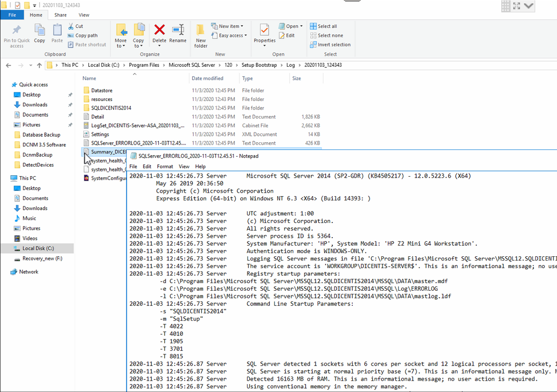This screenshot has width=557, height=392.
Task: Click the Up directory arrow
Action: (x=39, y=65)
